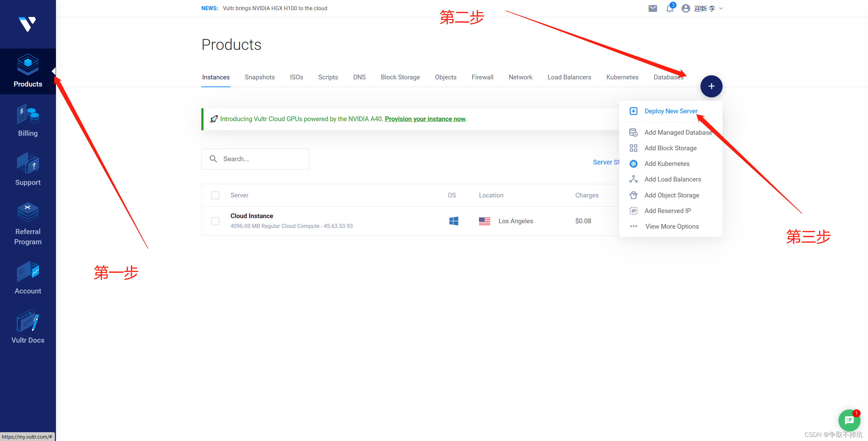Screen dimensions: 868x441
Task: Switch to the DNS tab
Action: click(359, 77)
